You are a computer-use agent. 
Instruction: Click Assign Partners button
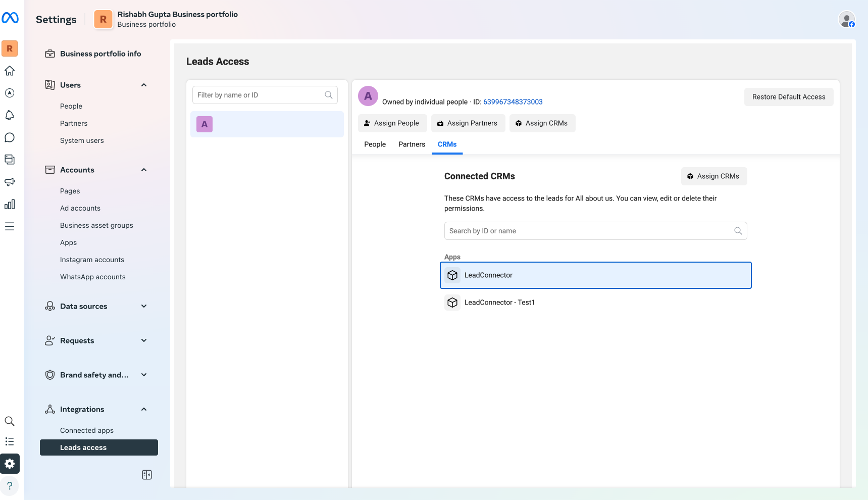click(468, 123)
